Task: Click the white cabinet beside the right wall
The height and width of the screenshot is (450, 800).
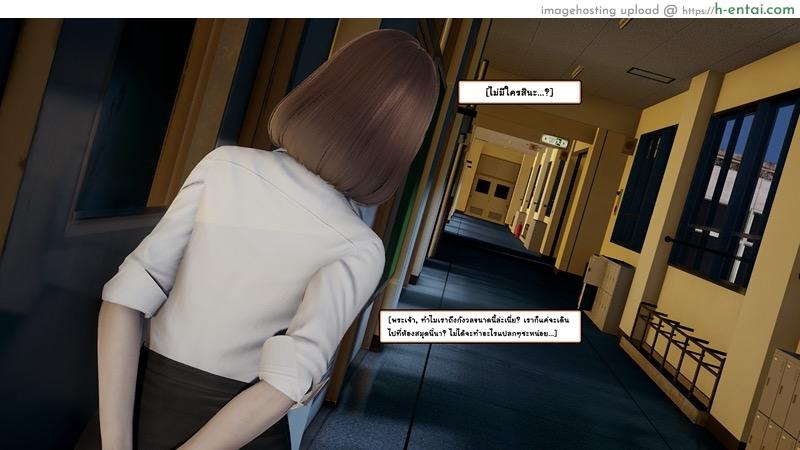Action: coord(605,290)
